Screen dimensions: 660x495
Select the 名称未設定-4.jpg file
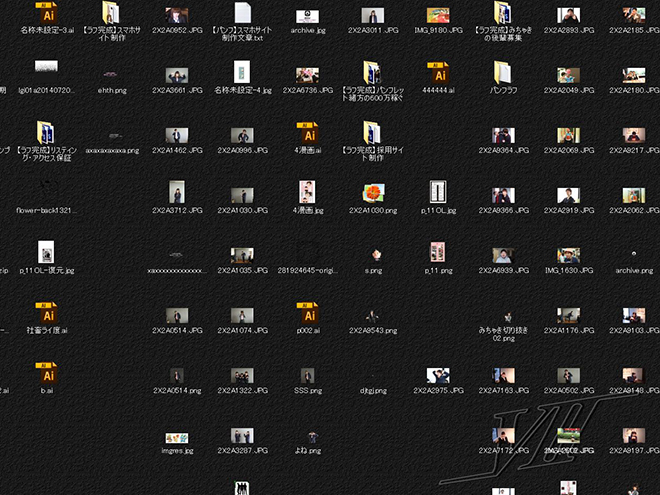[x=242, y=72]
